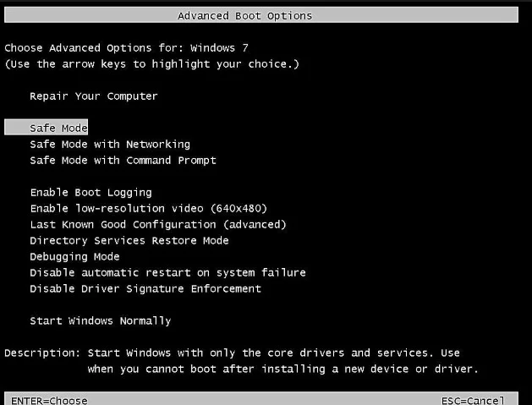Choose the highlighted Safe Mode entry
The image size is (532, 405).
pos(47,127)
